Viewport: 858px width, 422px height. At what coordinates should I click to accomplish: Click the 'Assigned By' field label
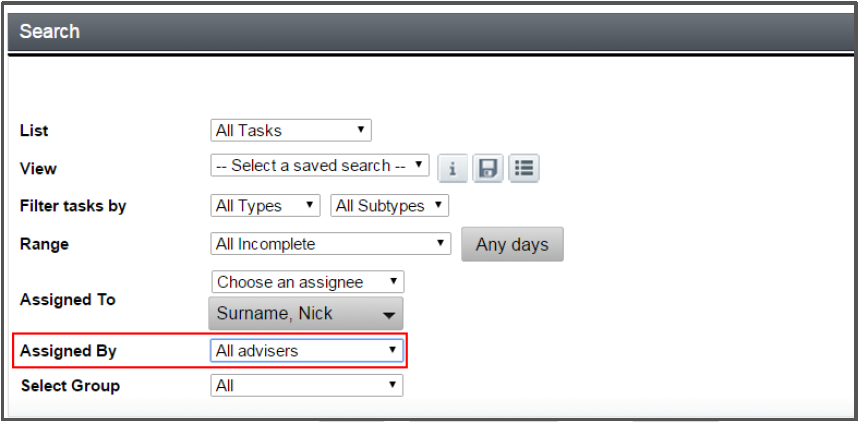click(68, 352)
